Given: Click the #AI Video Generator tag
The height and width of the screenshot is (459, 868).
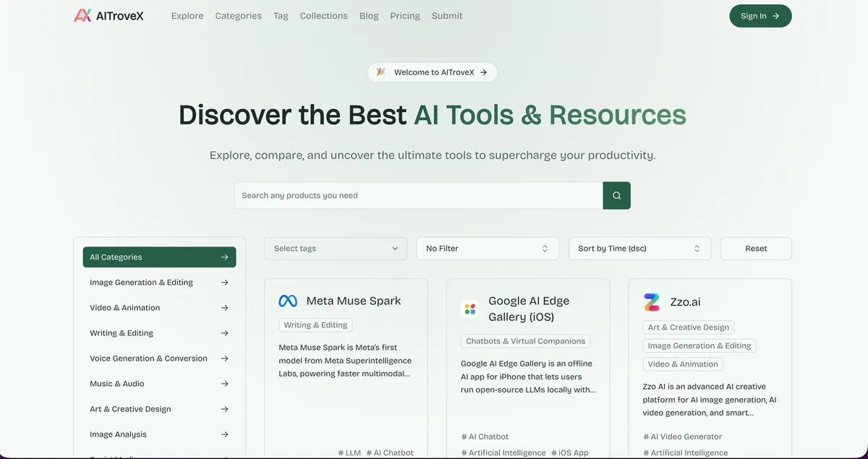Looking at the screenshot, I should (683, 437).
